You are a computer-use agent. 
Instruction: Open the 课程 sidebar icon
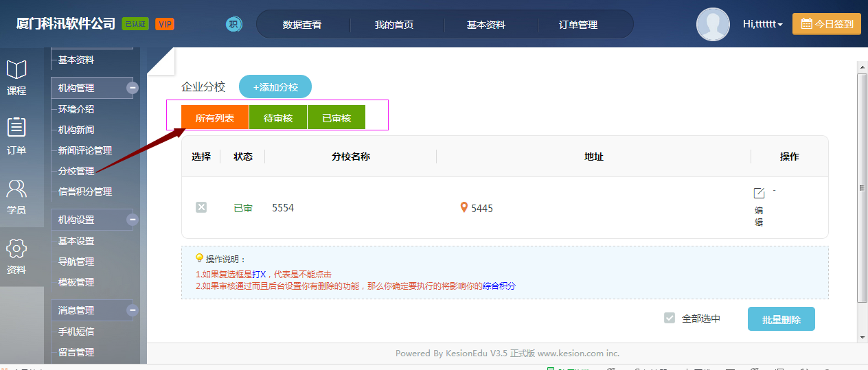coord(16,70)
